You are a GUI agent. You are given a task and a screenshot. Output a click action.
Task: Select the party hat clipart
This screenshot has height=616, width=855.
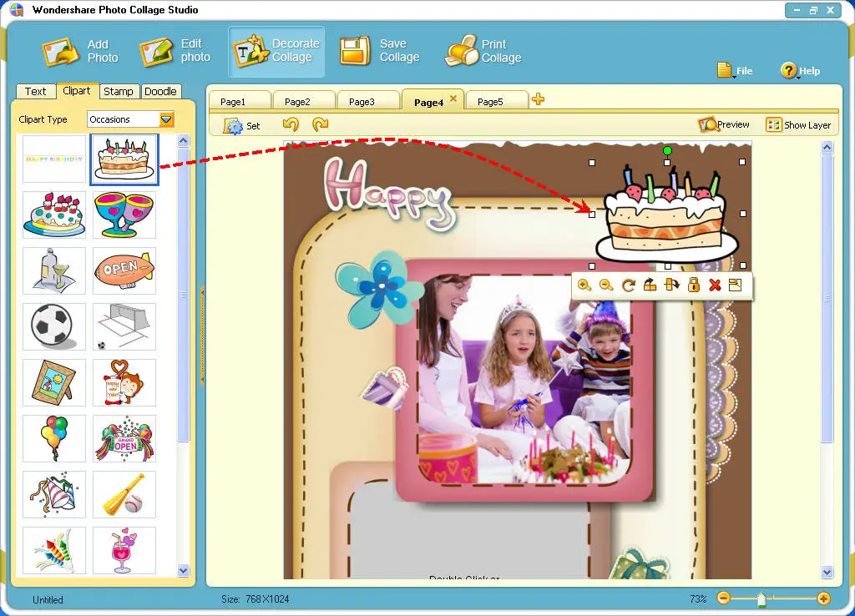[54, 494]
